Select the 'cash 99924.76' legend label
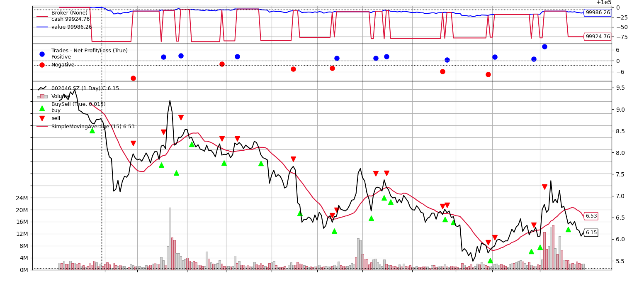Viewport: 644px width, 284px height. [70, 19]
